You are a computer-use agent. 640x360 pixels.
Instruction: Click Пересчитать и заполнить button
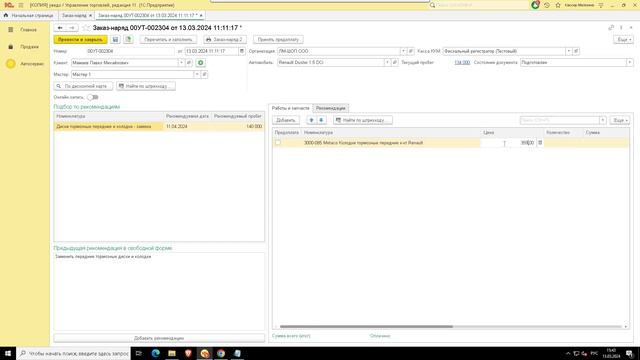[168, 40]
